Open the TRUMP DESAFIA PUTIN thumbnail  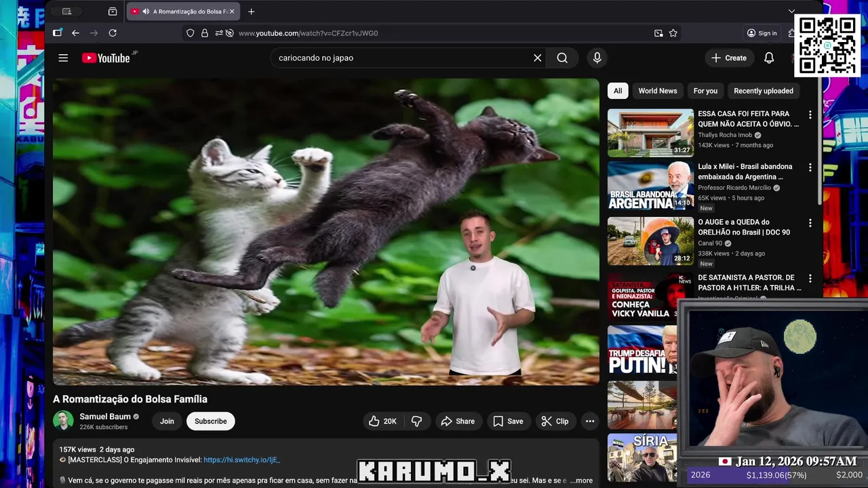(x=642, y=350)
